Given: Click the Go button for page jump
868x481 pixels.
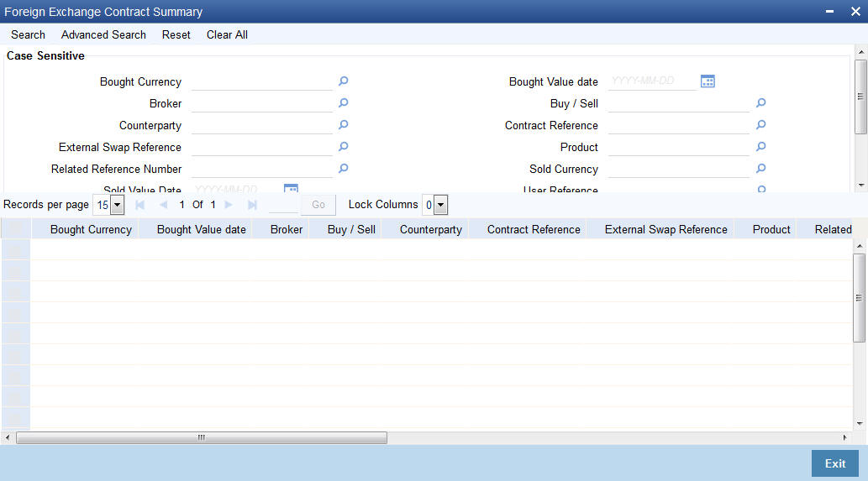Looking at the screenshot, I should [x=318, y=205].
